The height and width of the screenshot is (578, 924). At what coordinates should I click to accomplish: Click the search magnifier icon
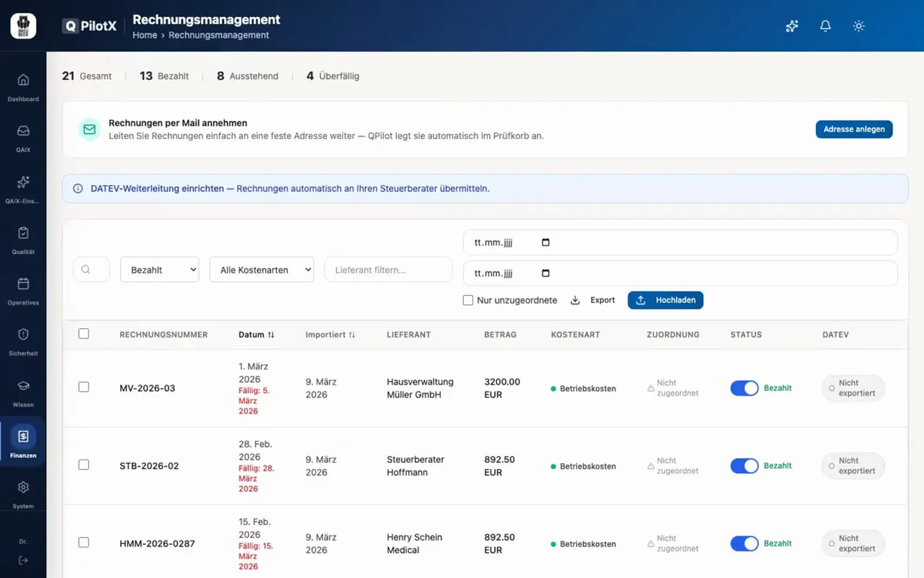[85, 269]
